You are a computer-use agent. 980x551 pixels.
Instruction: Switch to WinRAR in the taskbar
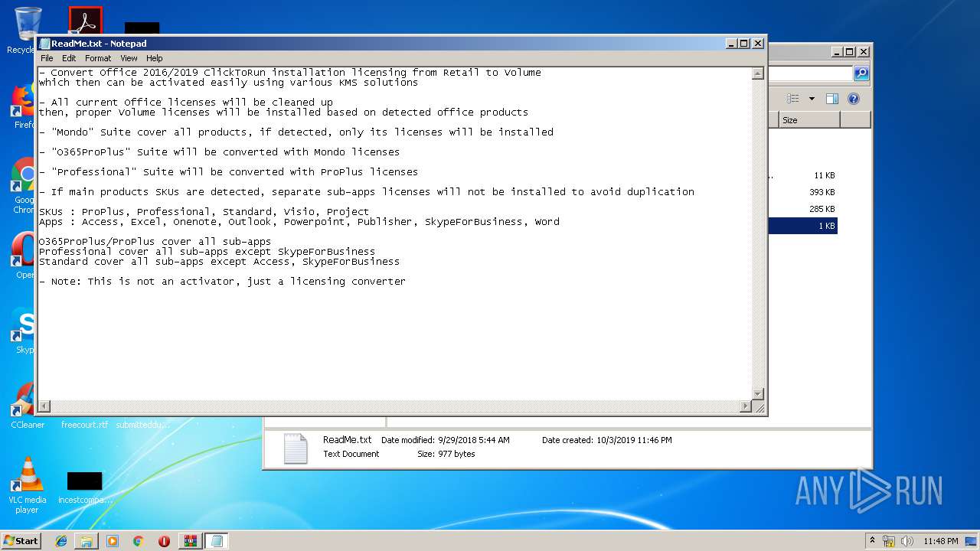point(191,541)
